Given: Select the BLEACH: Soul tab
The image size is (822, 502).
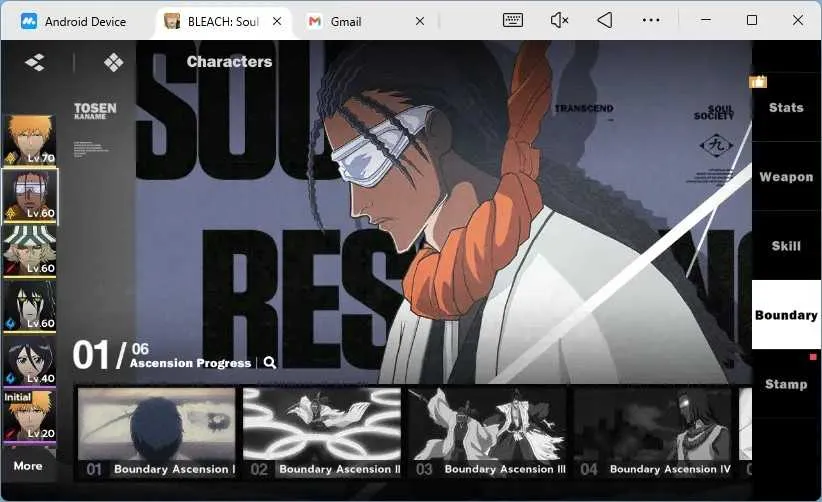Looking at the screenshot, I should tap(223, 21).
